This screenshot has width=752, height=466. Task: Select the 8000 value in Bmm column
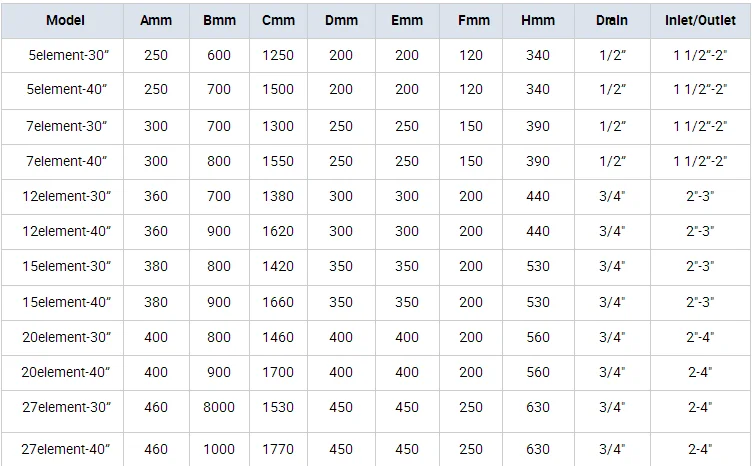219,407
